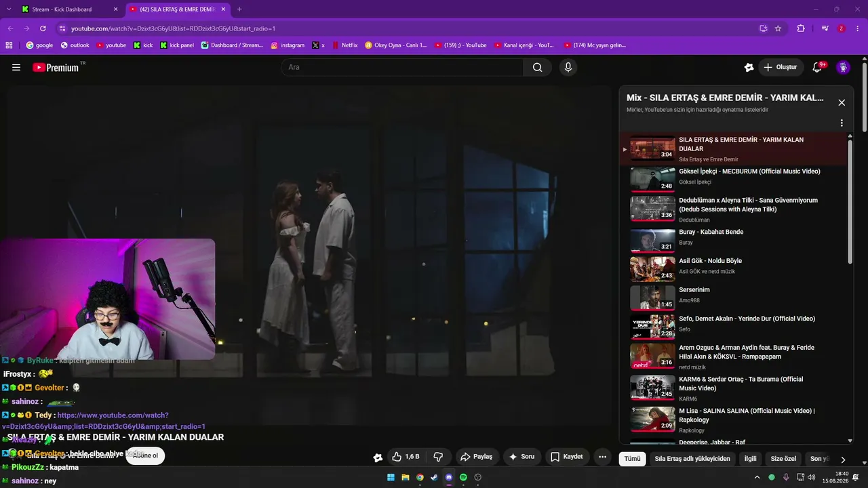Image resolution: width=868 pixels, height=488 pixels.
Task: Open the outlook bookmark
Action: point(75,45)
